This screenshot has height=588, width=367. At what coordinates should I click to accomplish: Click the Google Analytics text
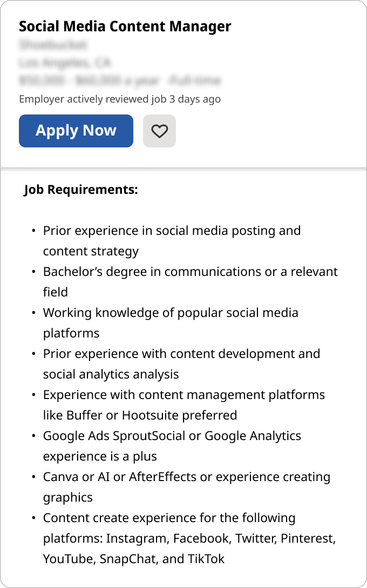coord(253,436)
